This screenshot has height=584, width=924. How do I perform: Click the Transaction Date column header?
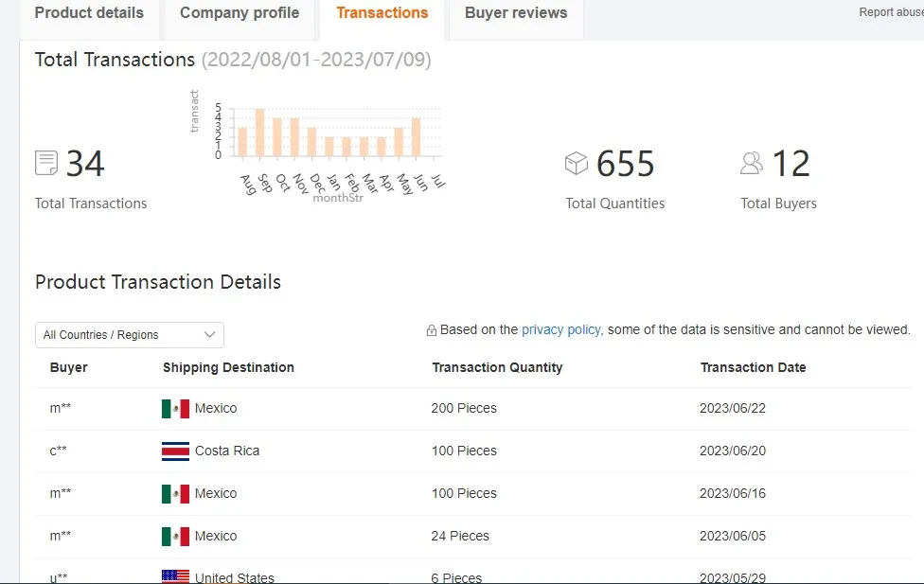click(x=753, y=367)
